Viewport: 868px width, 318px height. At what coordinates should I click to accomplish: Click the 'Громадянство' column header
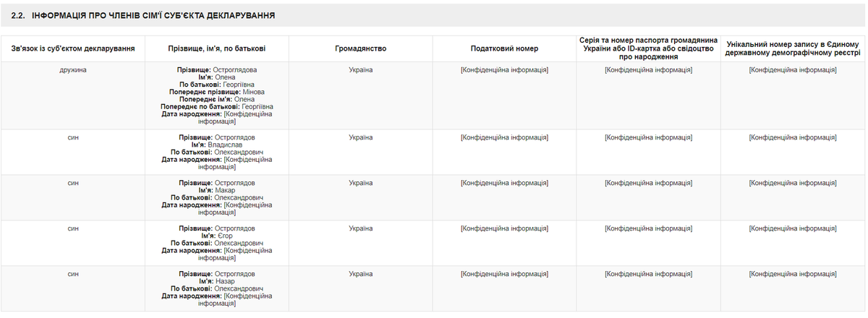tap(360, 48)
